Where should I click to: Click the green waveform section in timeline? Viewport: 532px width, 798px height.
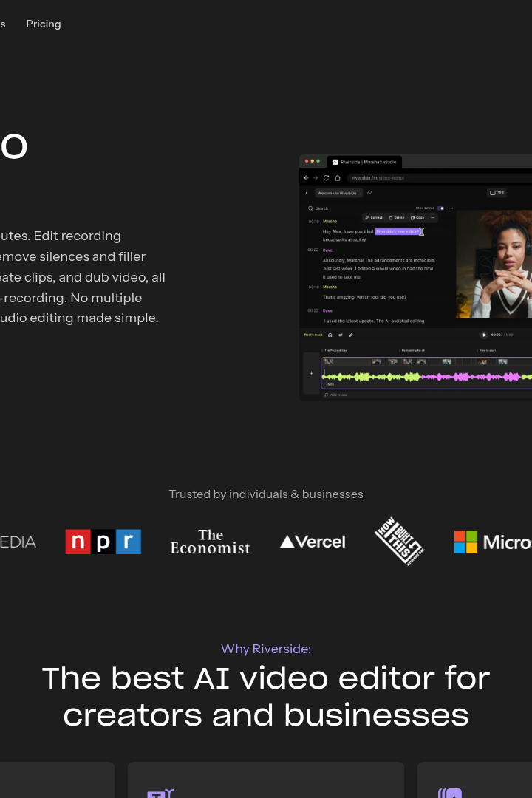[372, 377]
